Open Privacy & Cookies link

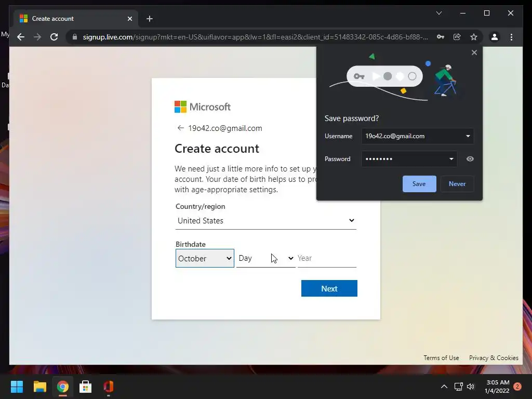click(x=494, y=357)
